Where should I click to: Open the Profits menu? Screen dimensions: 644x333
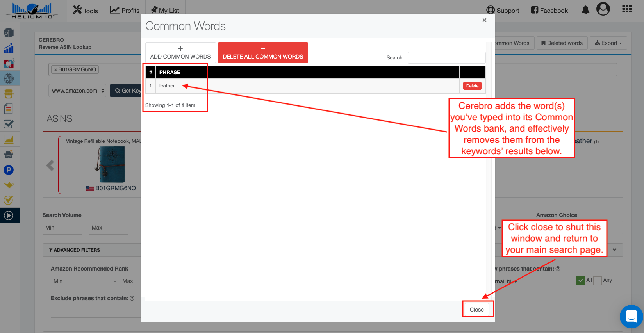[125, 11]
